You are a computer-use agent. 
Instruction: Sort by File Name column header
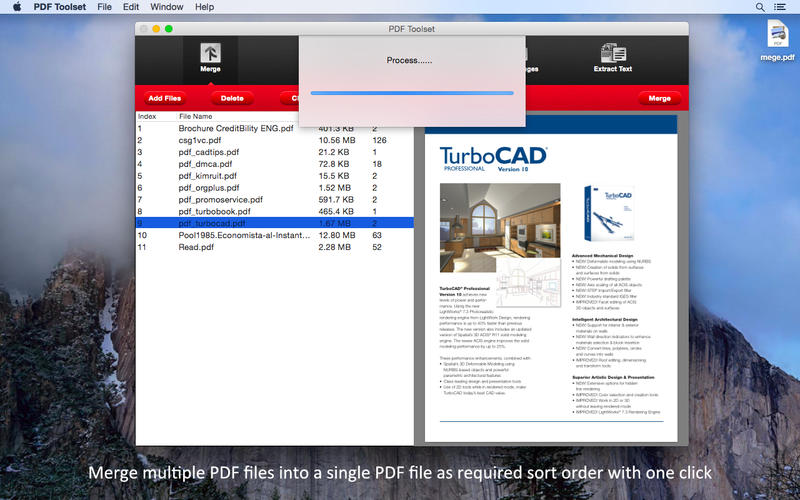pyautogui.click(x=195, y=116)
